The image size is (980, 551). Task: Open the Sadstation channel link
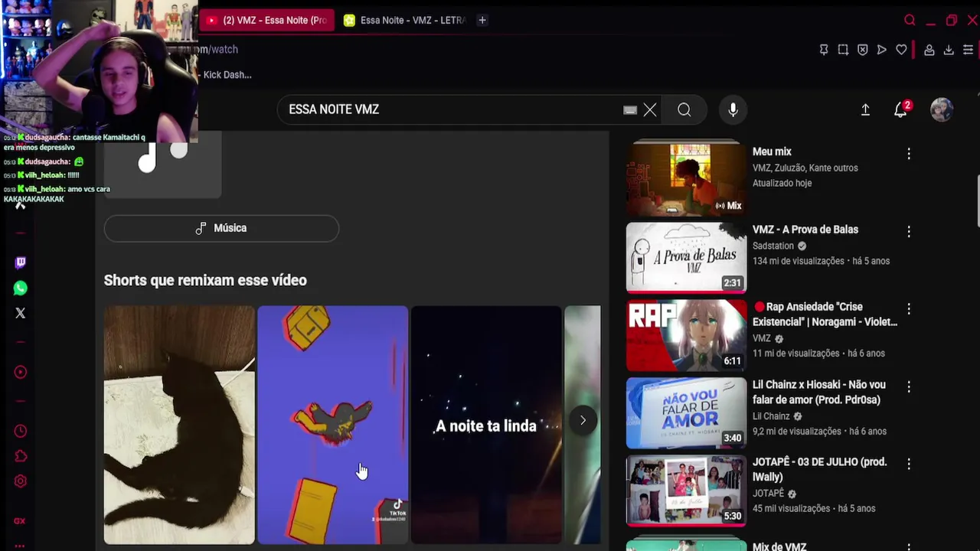click(x=773, y=246)
